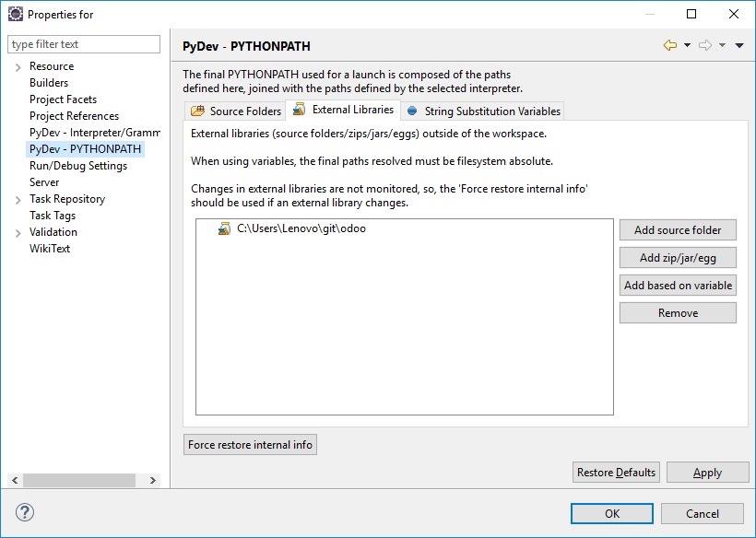Open the back history dropdown arrow
The height and width of the screenshot is (538, 756).
(687, 46)
